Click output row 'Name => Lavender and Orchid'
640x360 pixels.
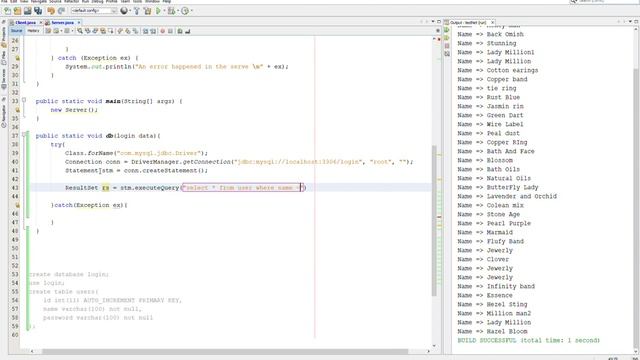(507, 196)
